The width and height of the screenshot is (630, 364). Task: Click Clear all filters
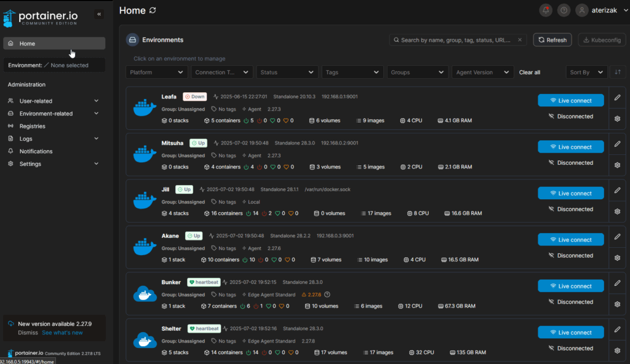pyautogui.click(x=530, y=73)
